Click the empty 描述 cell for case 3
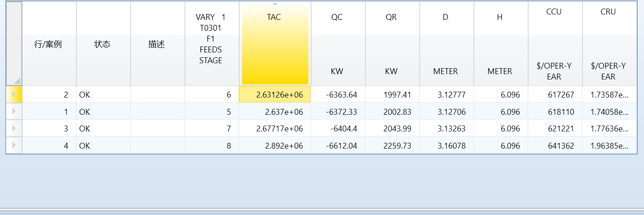 coord(157,129)
